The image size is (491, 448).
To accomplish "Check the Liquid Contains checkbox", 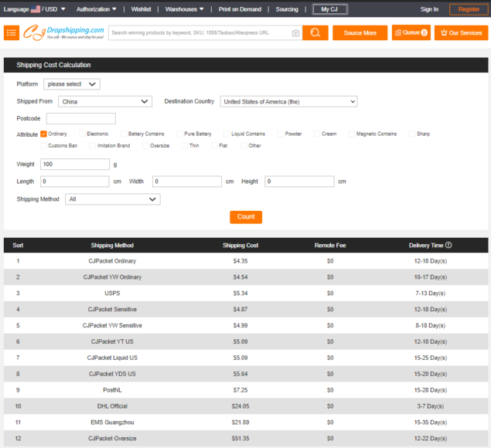I will pos(227,134).
